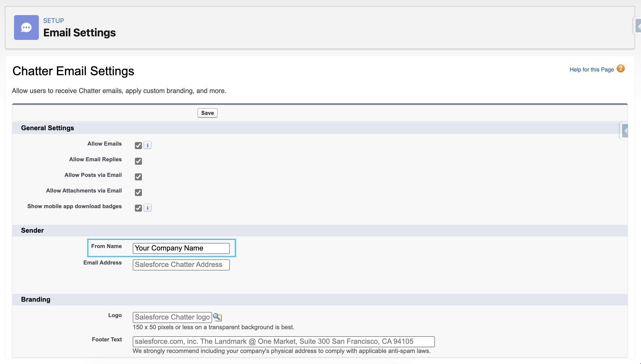Click the Save button
This screenshot has width=641, height=364.
coord(207,113)
